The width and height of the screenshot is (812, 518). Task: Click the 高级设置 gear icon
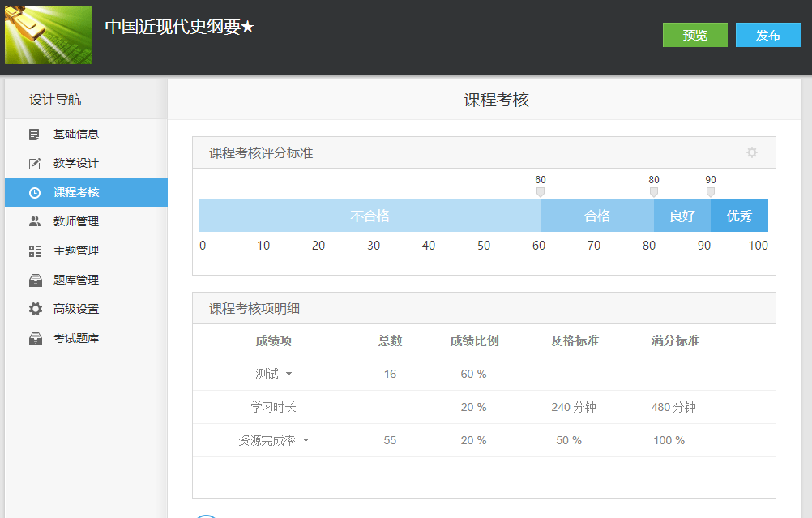point(35,309)
